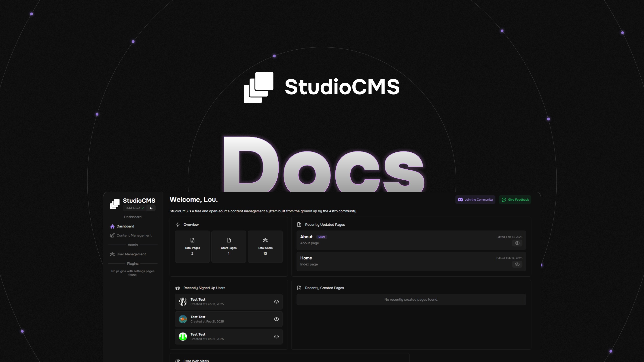Click the Join the Community button
644x362 pixels.
[475, 200]
